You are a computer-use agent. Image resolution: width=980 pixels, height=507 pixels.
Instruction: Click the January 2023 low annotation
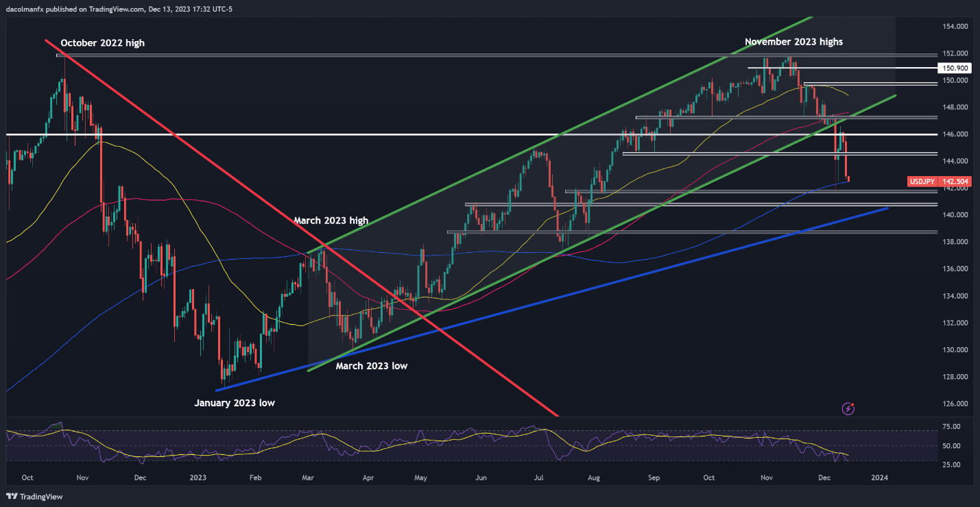click(x=235, y=403)
